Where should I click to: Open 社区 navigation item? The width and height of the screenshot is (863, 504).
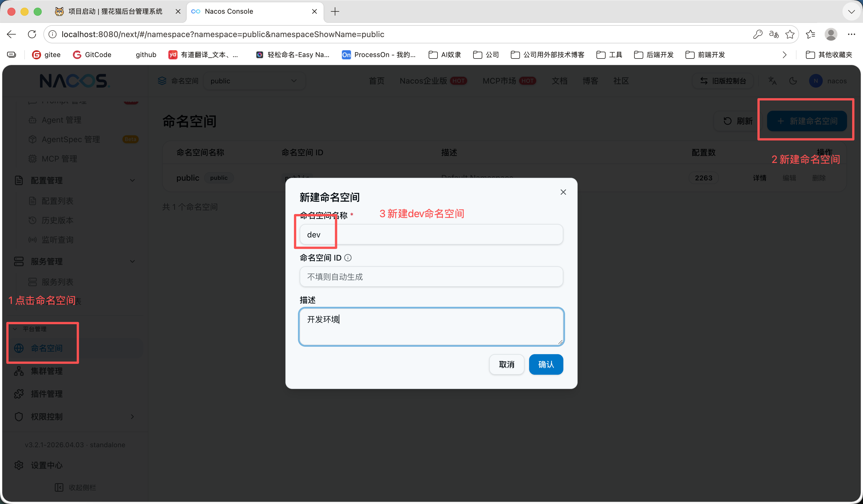click(621, 81)
